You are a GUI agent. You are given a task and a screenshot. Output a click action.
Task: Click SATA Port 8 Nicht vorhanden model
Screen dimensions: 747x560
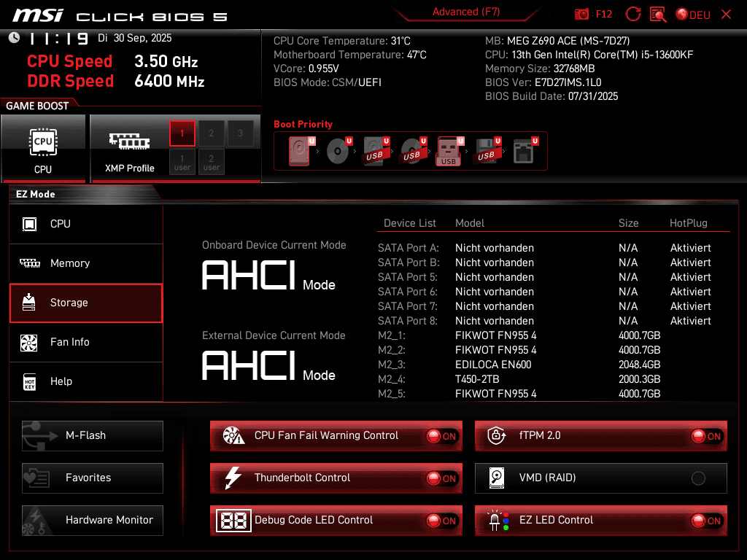(x=494, y=321)
